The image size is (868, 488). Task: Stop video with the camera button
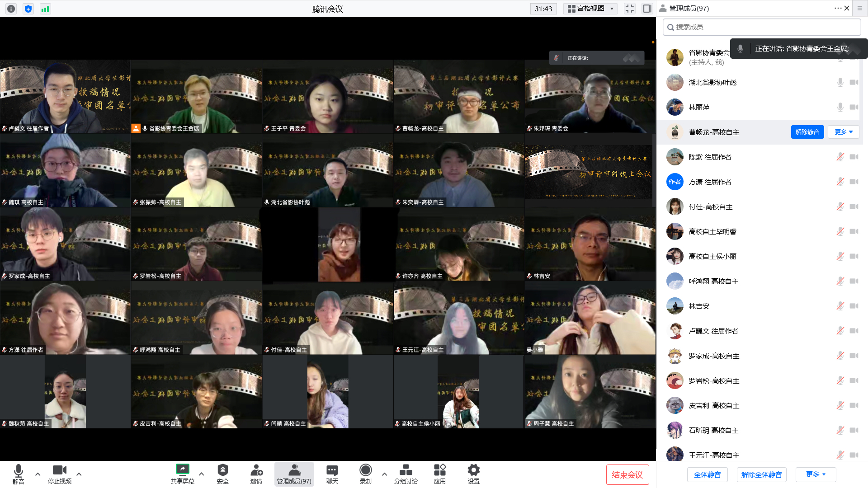point(59,471)
